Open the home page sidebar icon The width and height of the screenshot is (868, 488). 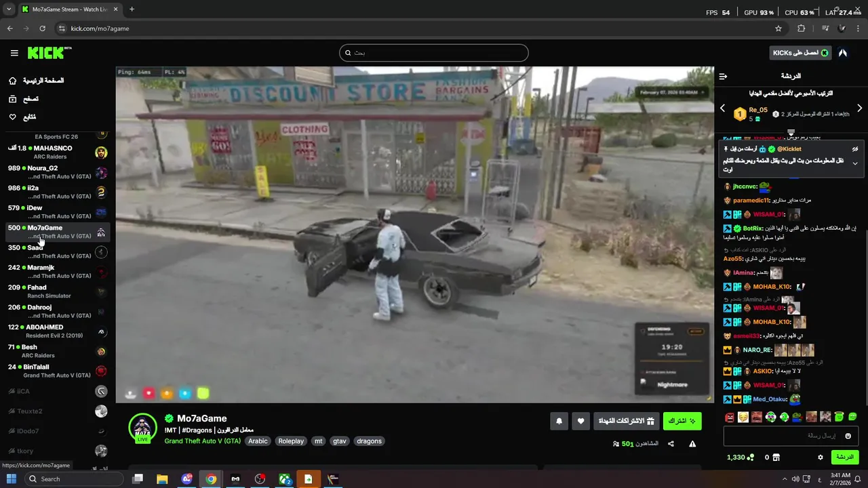coord(12,81)
